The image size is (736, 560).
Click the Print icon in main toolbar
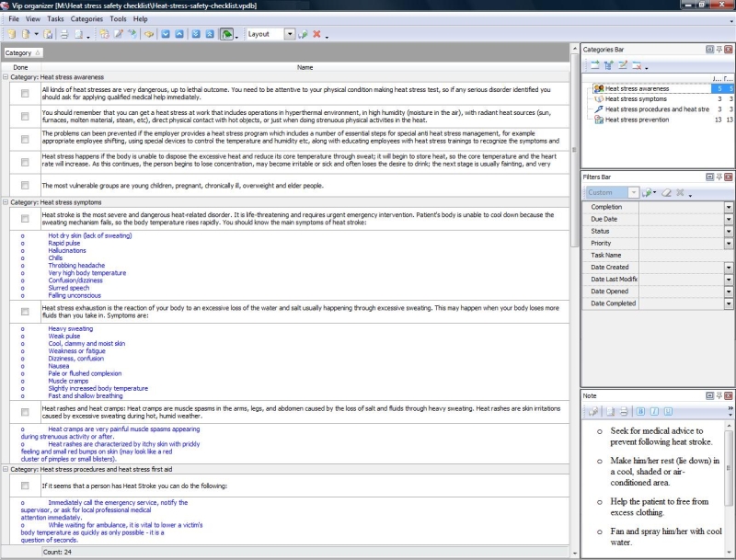(x=64, y=34)
